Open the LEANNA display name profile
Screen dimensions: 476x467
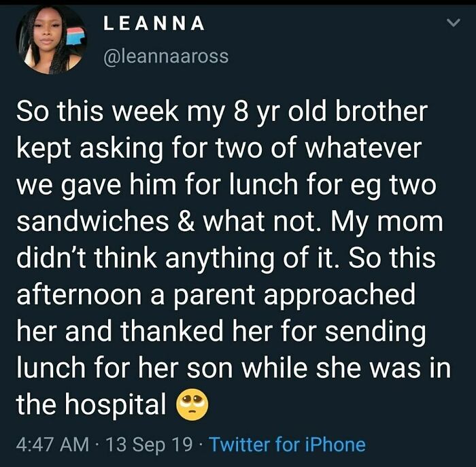pyautogui.click(x=154, y=23)
